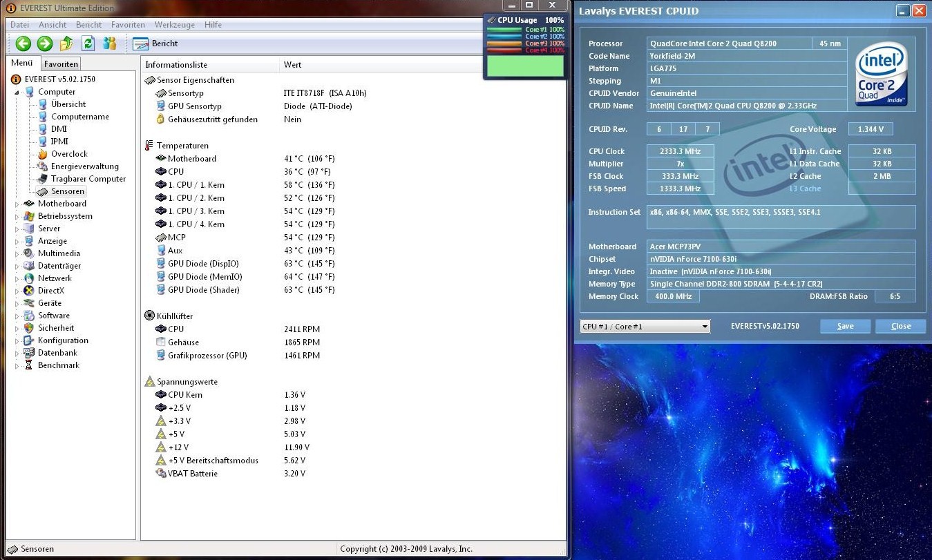Expand the Motherboard tree node

click(18, 204)
